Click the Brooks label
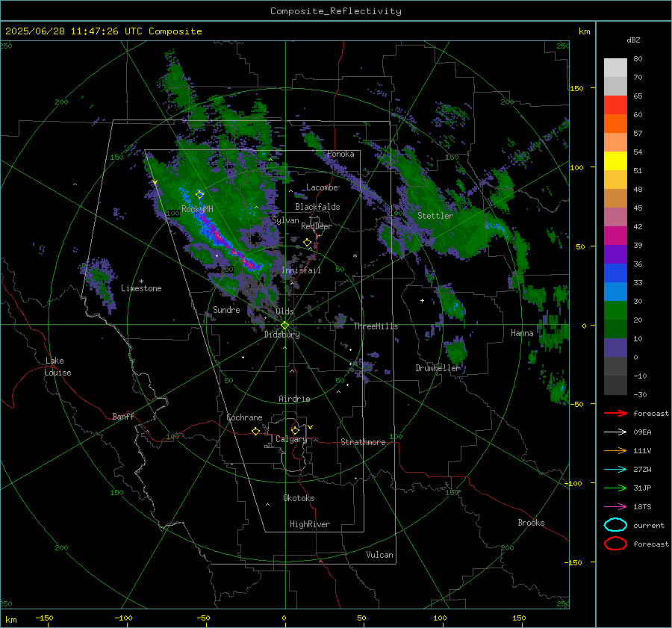Screen dimensions: 672x628 [531, 523]
